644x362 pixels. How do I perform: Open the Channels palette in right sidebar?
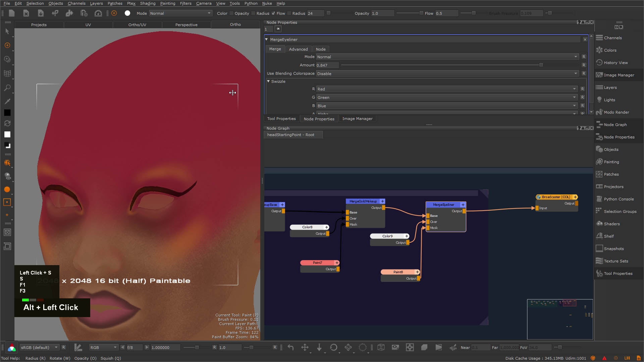(x=612, y=38)
